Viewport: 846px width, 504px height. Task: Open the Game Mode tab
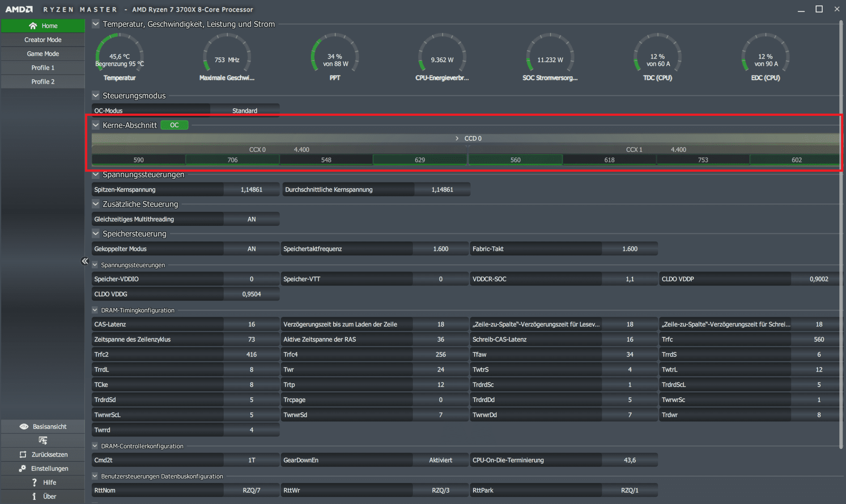(x=43, y=54)
